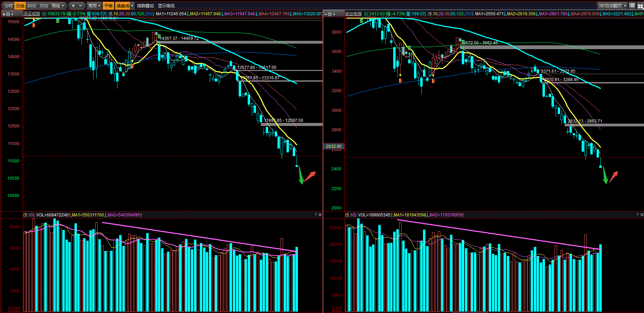
Task: Open the 周线 period dropdown
Action: tap(58, 6)
